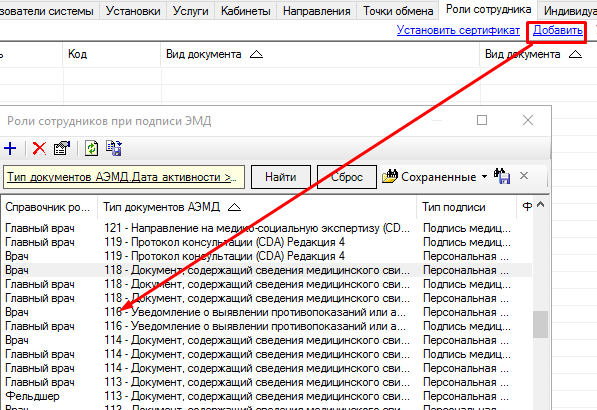Sort by Тип документов АЭМД column arrow
The height and width of the screenshot is (410, 597).
coord(234,207)
